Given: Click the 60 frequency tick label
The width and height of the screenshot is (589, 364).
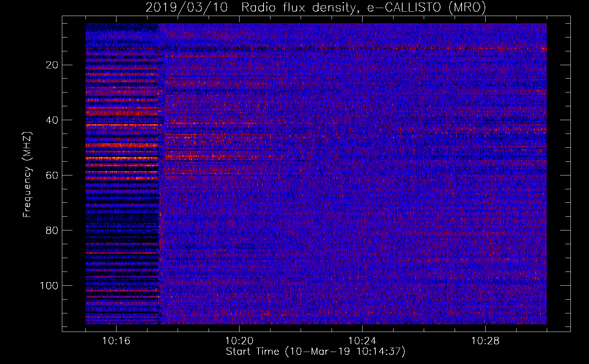Looking at the screenshot, I should point(52,175).
